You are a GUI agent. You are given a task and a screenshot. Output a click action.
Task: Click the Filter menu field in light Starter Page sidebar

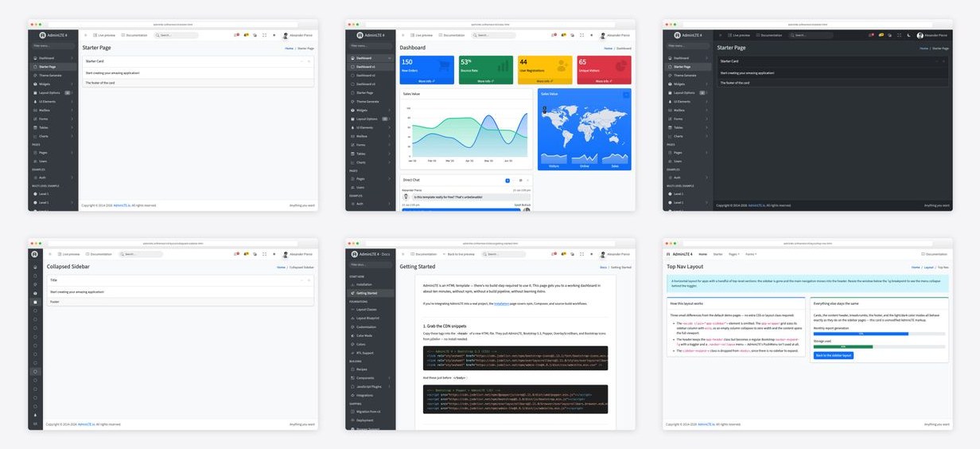52,45
